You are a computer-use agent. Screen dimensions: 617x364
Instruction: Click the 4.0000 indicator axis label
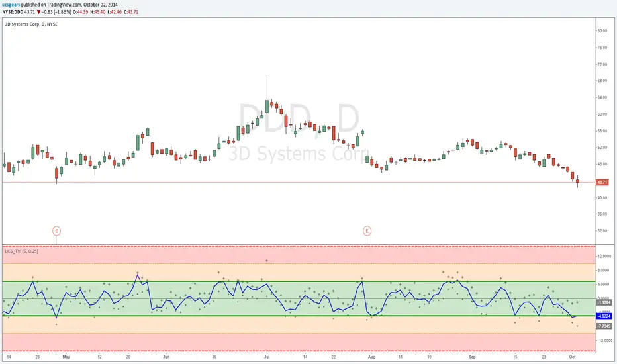(x=605, y=284)
